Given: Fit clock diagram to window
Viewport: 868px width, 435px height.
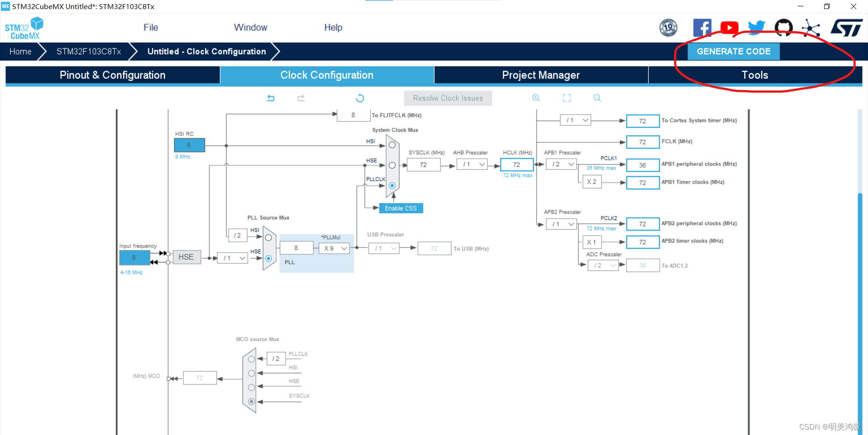Looking at the screenshot, I should (566, 98).
